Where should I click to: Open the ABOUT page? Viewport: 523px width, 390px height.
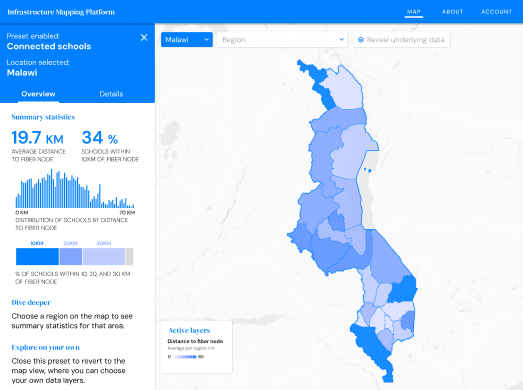(x=452, y=12)
